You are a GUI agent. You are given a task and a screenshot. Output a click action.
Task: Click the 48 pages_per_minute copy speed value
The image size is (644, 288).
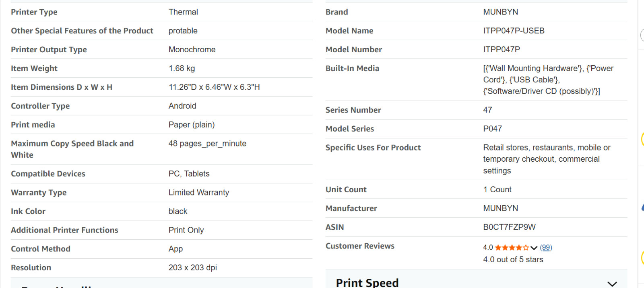[x=207, y=144]
